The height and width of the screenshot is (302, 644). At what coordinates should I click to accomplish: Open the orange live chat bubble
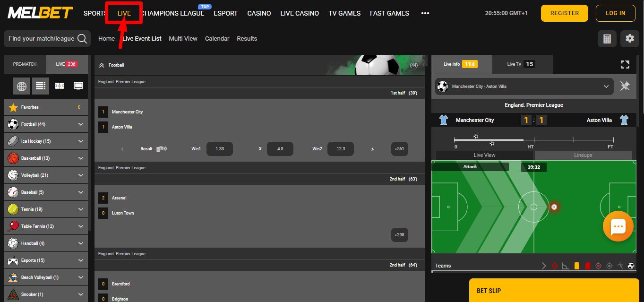[618, 226]
